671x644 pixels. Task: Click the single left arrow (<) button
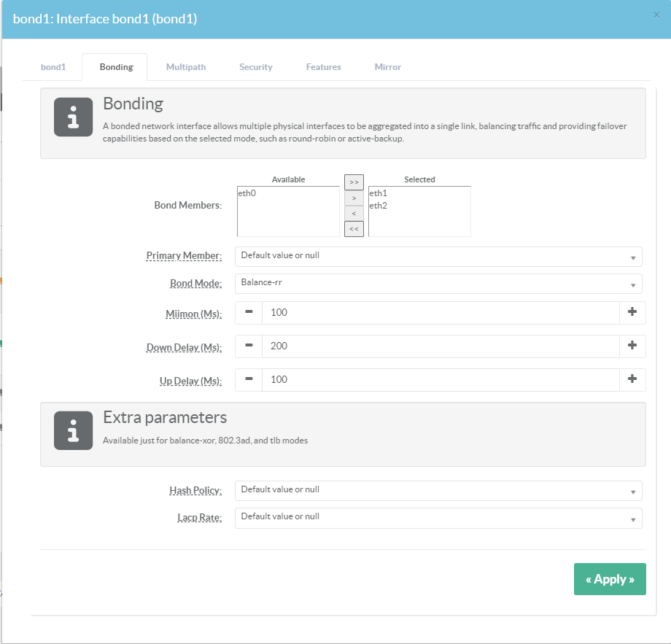click(x=354, y=214)
